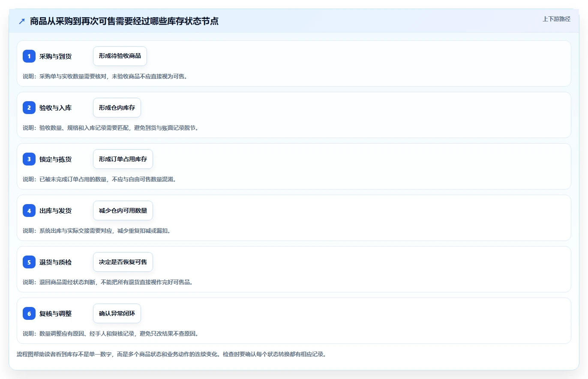Select the 锁定与拣货 step title
588x379 pixels.
pyautogui.click(x=55, y=159)
